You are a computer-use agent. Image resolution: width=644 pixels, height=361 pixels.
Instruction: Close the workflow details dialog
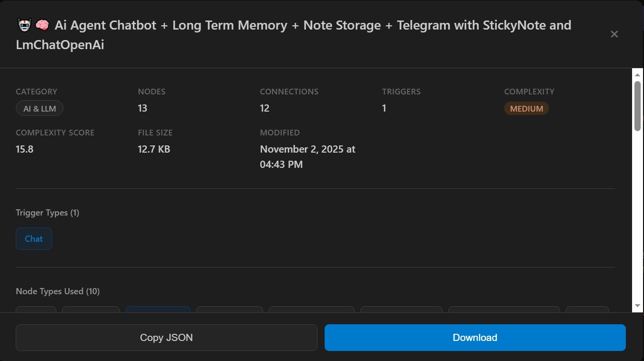point(614,34)
